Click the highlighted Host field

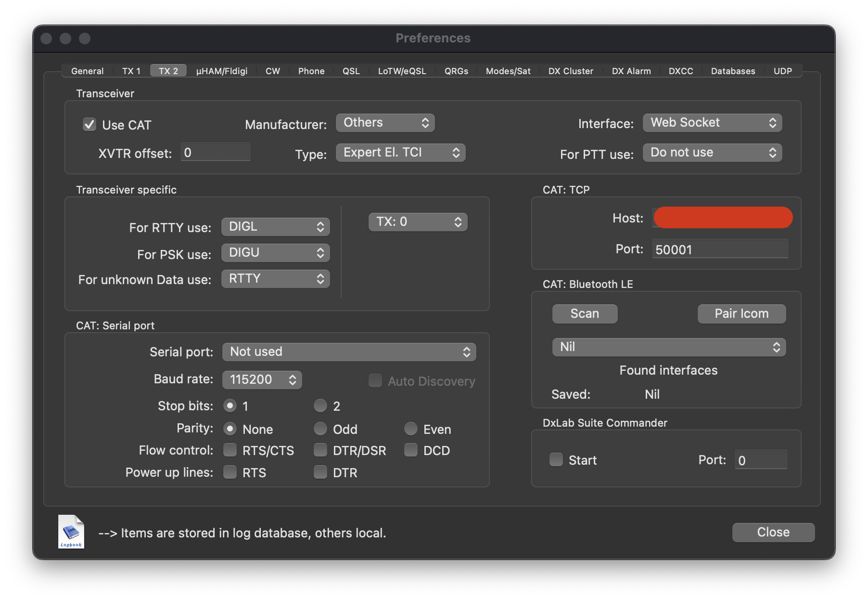(722, 218)
